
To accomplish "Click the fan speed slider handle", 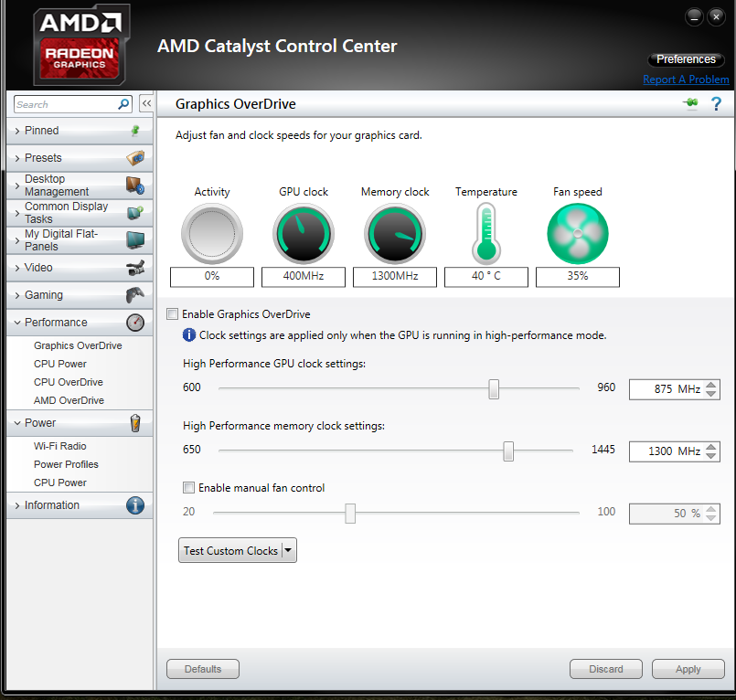I will pyautogui.click(x=350, y=514).
